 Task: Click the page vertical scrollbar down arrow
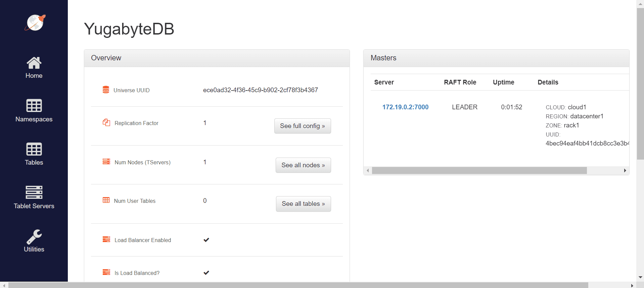[x=640, y=277]
